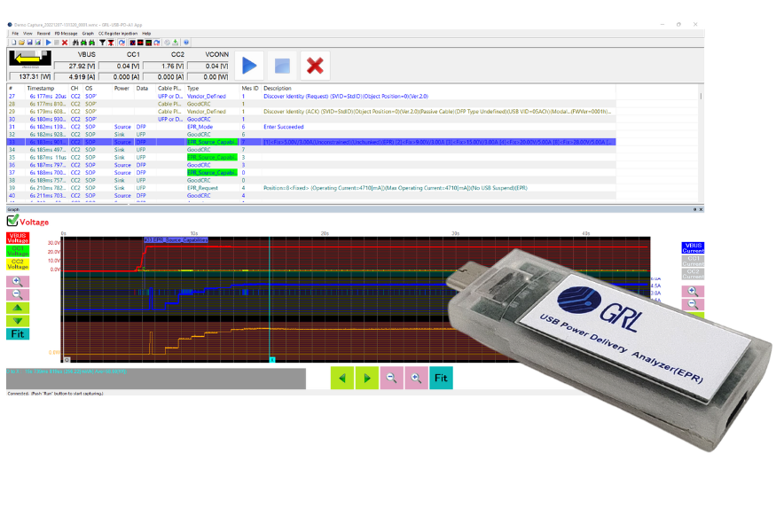Click the large blue Run play button
776x532 pixels.
[x=249, y=66]
